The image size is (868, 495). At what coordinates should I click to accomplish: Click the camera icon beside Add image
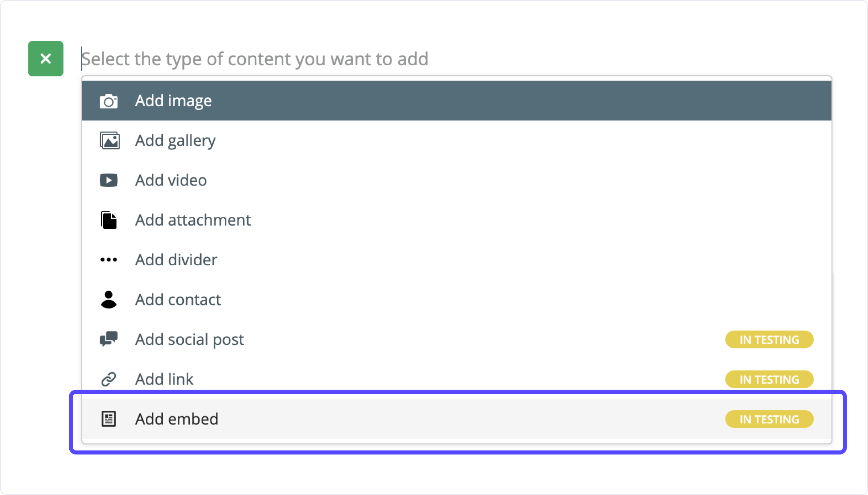108,101
